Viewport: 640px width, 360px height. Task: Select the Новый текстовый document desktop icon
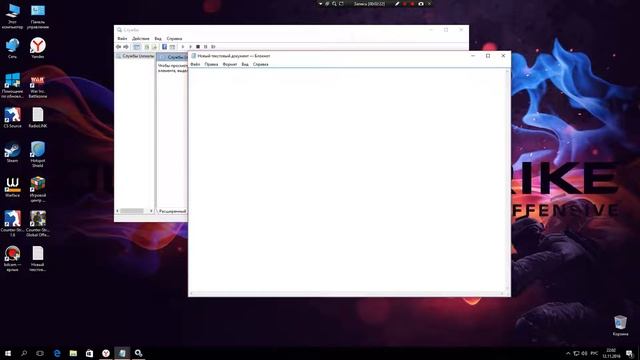coord(38,258)
